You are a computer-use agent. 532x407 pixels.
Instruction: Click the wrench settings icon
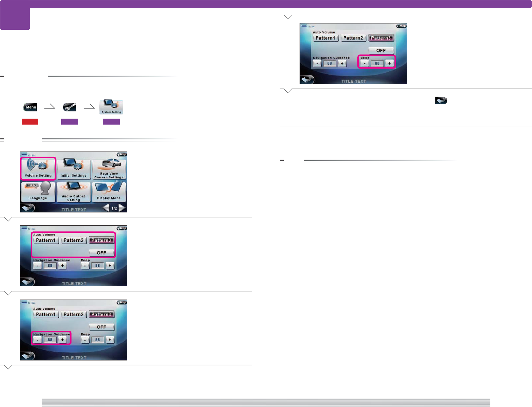[x=70, y=107]
